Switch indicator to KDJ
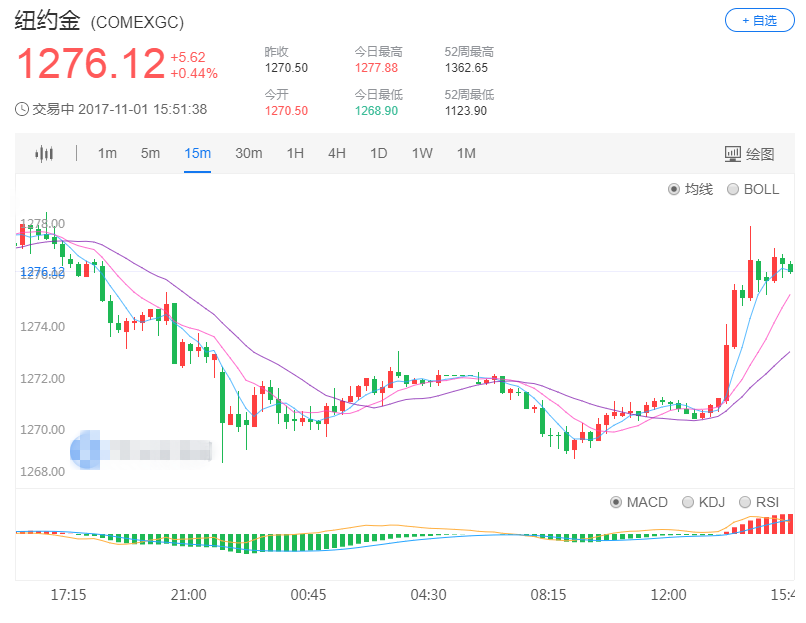This screenshot has width=806, height=623. point(688,502)
